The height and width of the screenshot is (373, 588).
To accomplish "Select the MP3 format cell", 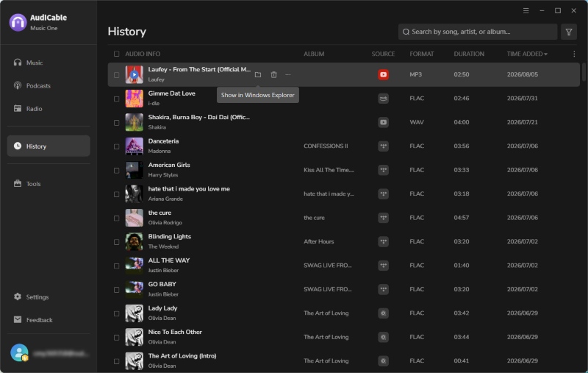I will 415,75.
